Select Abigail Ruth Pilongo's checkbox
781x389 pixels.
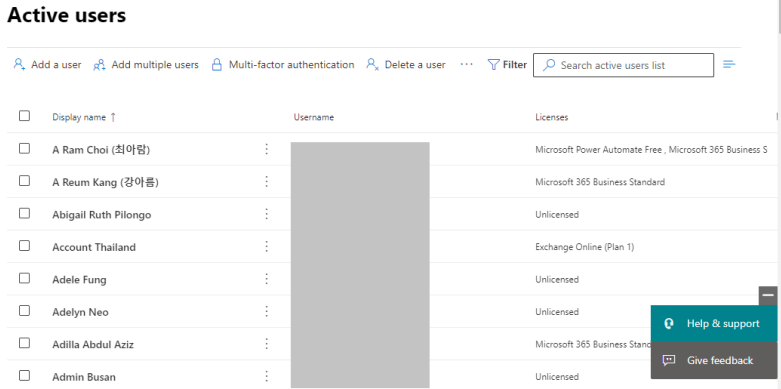click(24, 213)
